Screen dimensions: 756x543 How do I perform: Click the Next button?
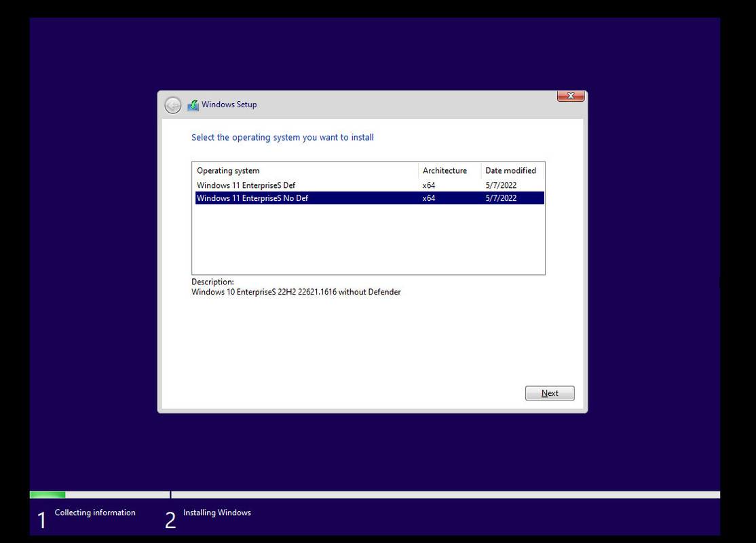[x=550, y=393]
